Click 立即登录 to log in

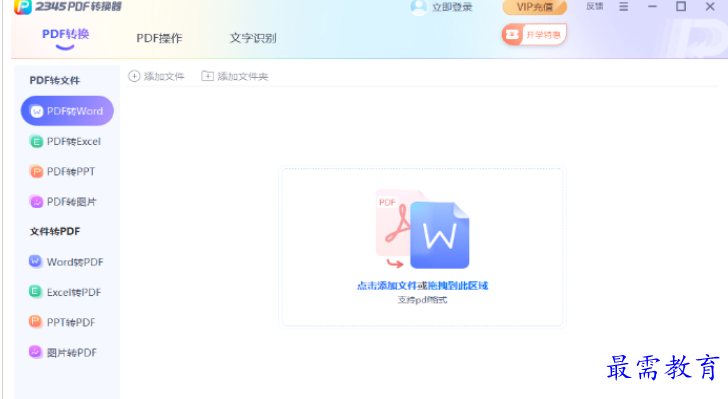point(452,7)
